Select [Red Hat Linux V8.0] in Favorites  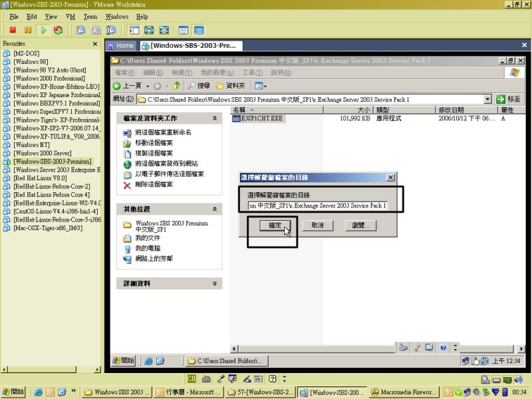click(40, 178)
